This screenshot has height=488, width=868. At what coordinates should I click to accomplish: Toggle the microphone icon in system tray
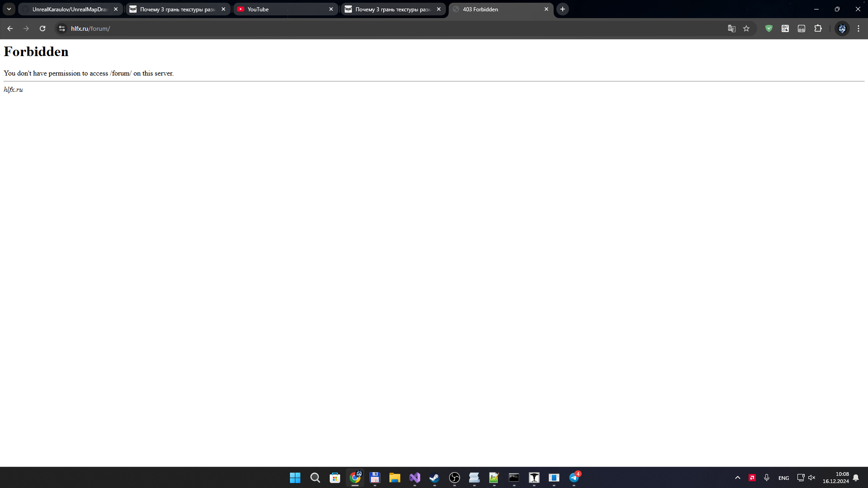coord(767,478)
